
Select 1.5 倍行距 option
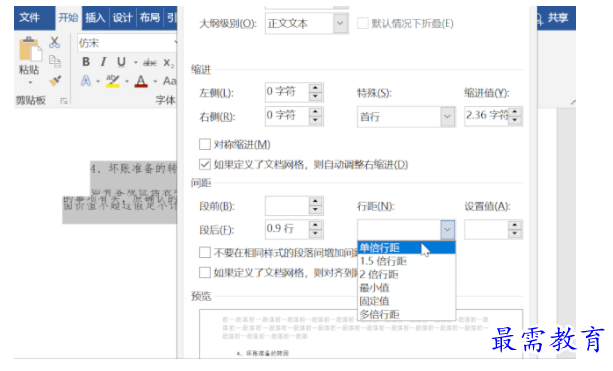(x=406, y=261)
